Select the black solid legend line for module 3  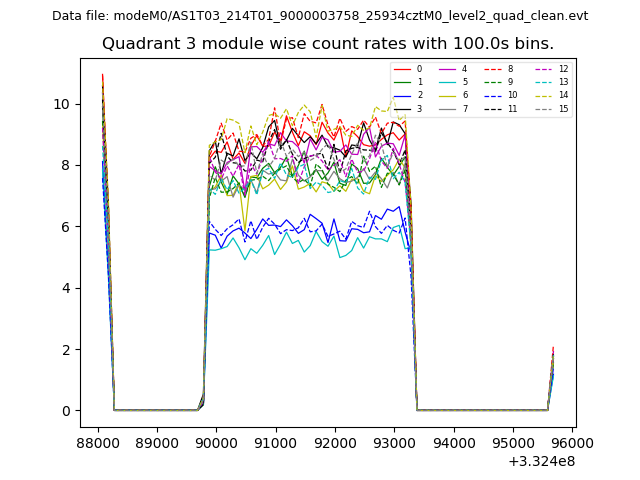click(x=402, y=108)
